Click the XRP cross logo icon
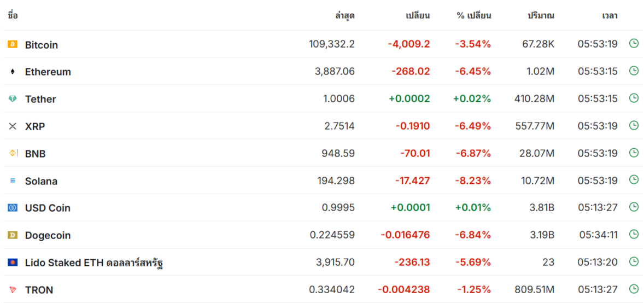This screenshot has height=303, width=644. [x=13, y=126]
